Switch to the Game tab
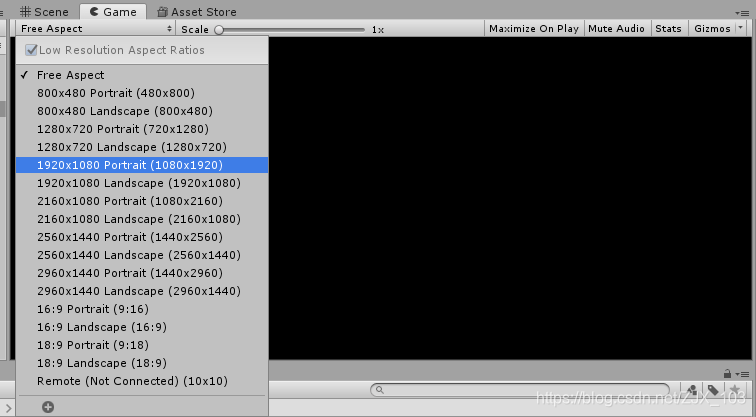Image resolution: width=756 pixels, height=417 pixels. pos(113,12)
